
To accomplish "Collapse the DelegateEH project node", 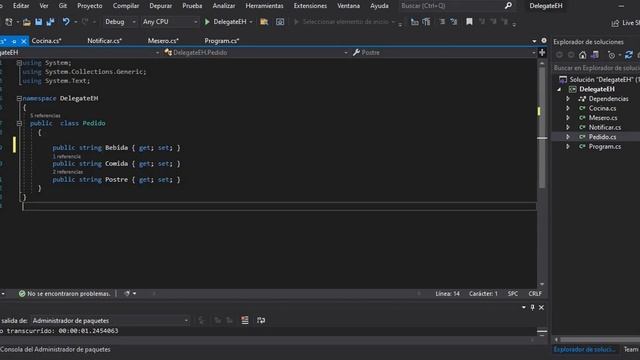I will click(x=559, y=89).
